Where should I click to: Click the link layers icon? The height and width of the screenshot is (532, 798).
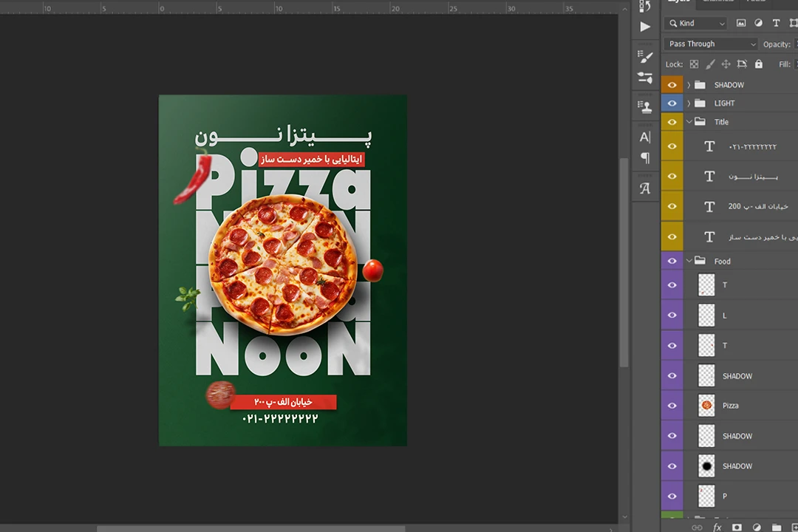[698, 528]
